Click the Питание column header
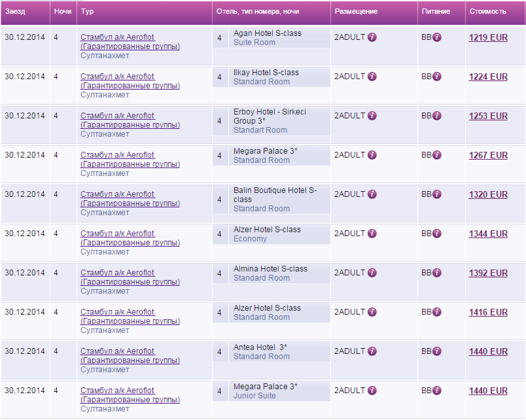 pos(435,12)
